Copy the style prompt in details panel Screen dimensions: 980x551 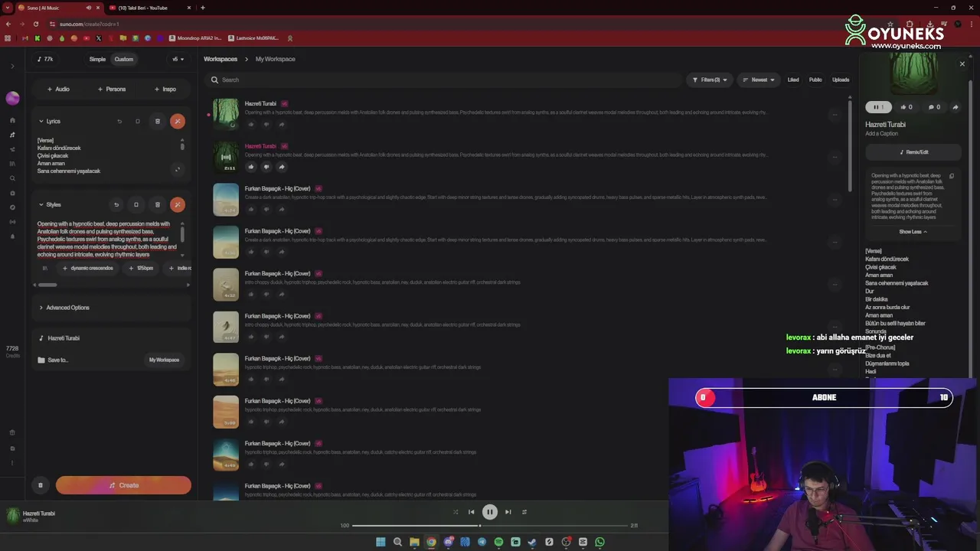(952, 176)
